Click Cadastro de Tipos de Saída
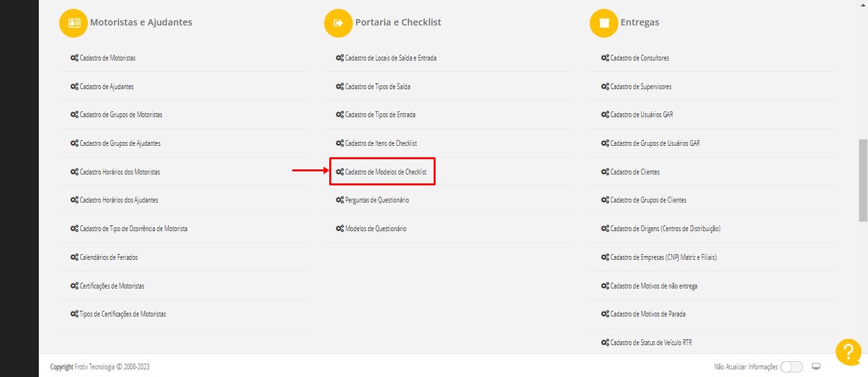Viewport: 868px width, 377px height. coord(377,87)
